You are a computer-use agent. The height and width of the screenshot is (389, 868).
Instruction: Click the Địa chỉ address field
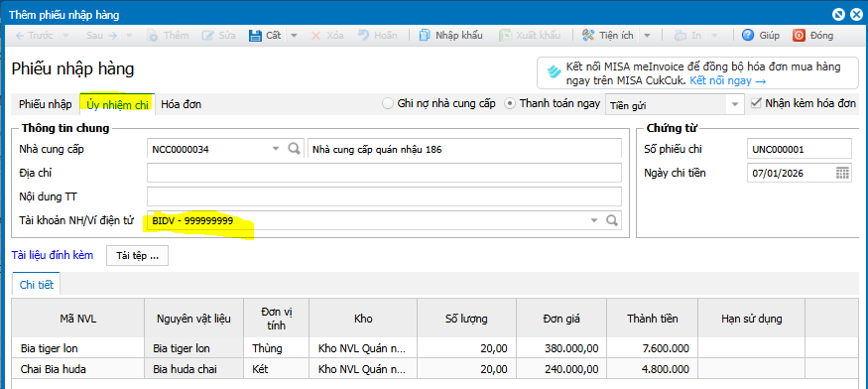pos(384,173)
